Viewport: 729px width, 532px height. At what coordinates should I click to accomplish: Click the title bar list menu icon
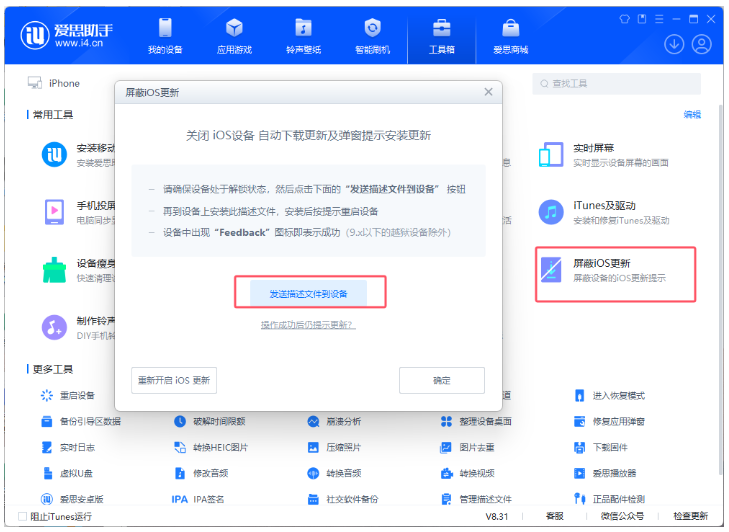659,19
